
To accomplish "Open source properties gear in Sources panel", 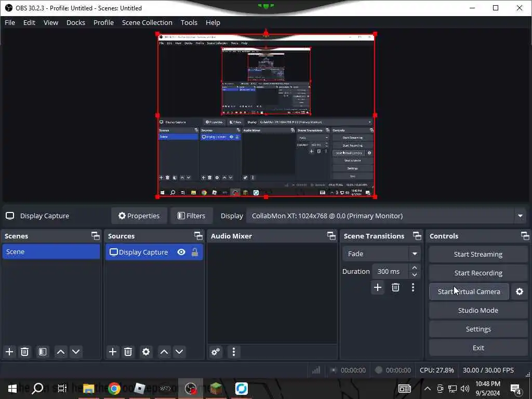I will point(146,352).
